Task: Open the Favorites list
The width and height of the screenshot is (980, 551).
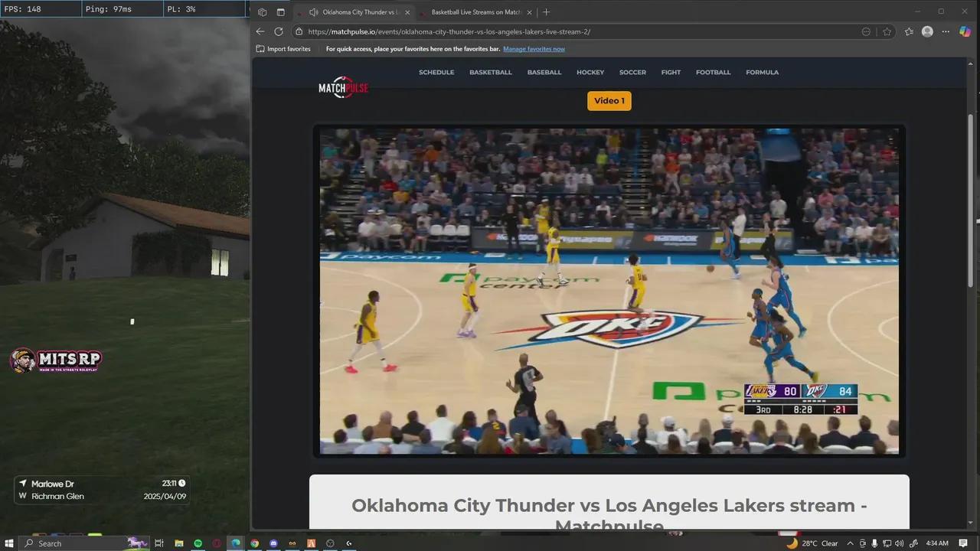Action: point(909,31)
